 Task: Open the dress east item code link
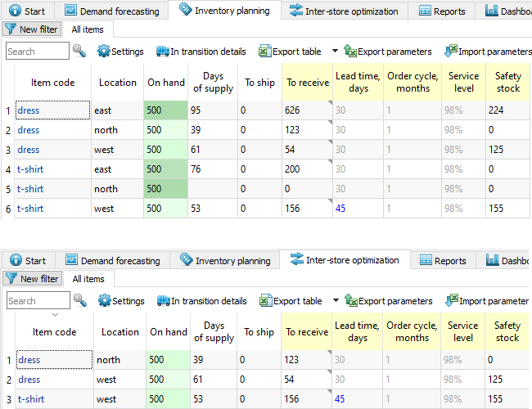tap(28, 110)
